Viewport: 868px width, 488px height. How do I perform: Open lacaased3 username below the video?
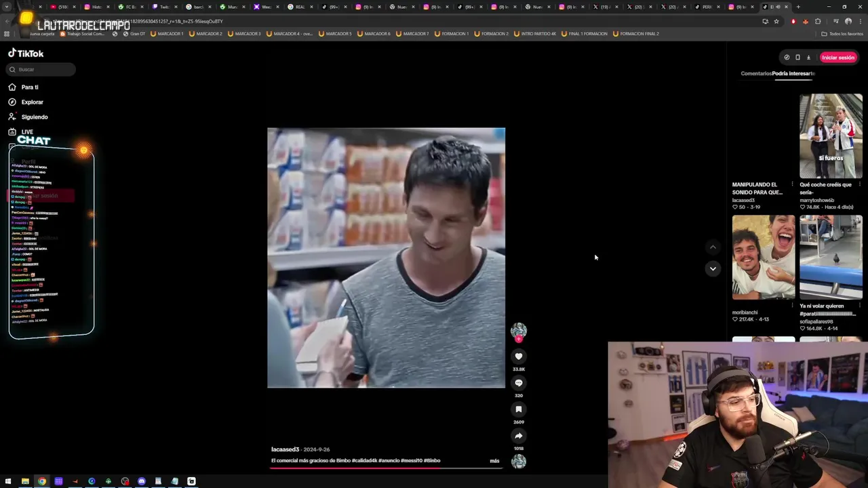click(x=285, y=449)
